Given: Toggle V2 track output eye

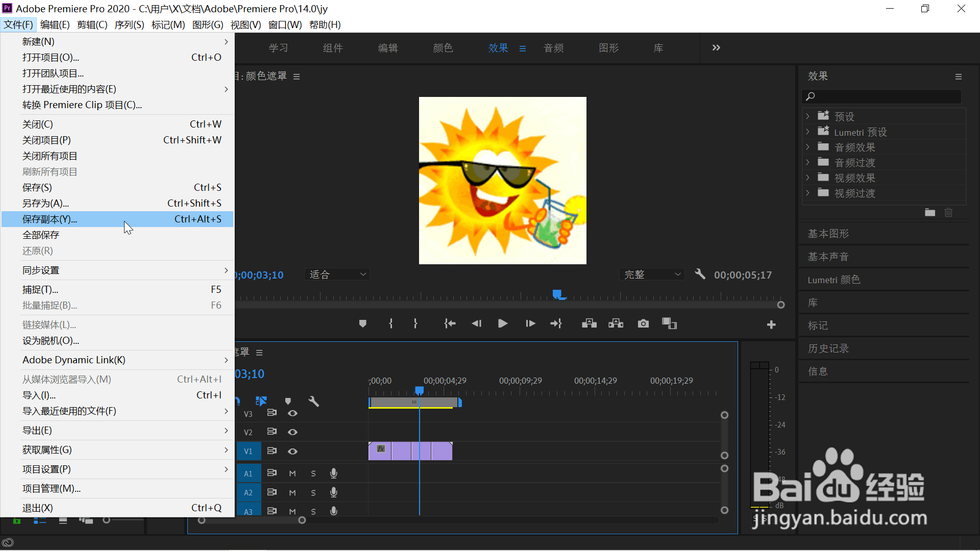Looking at the screenshot, I should tap(292, 432).
